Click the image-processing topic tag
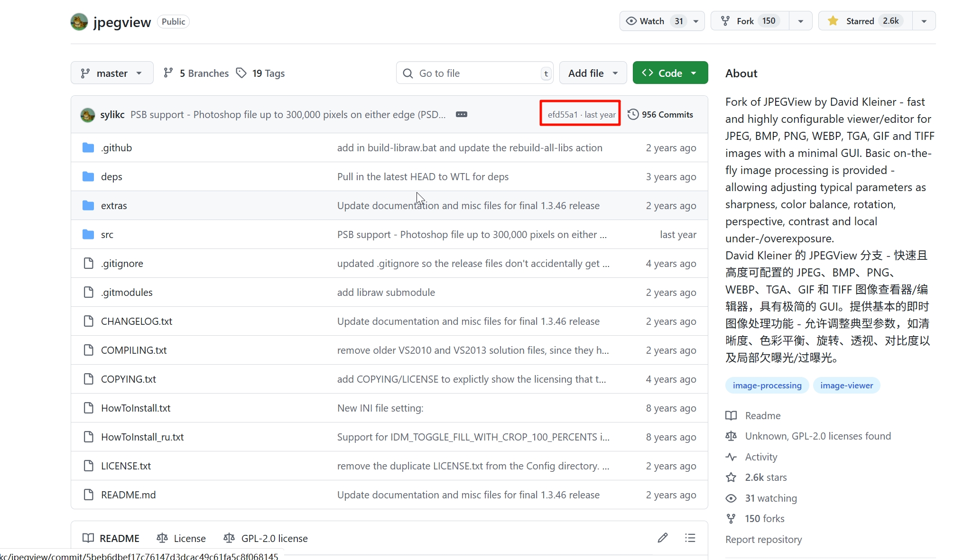Viewport: 954px width, 560px height. [767, 386]
